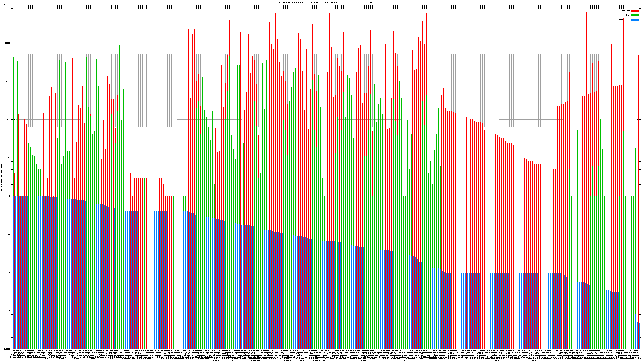Click the 'Message Count or Spam Score' axis label
Screen dimensions: 644x362
click(1, 177)
